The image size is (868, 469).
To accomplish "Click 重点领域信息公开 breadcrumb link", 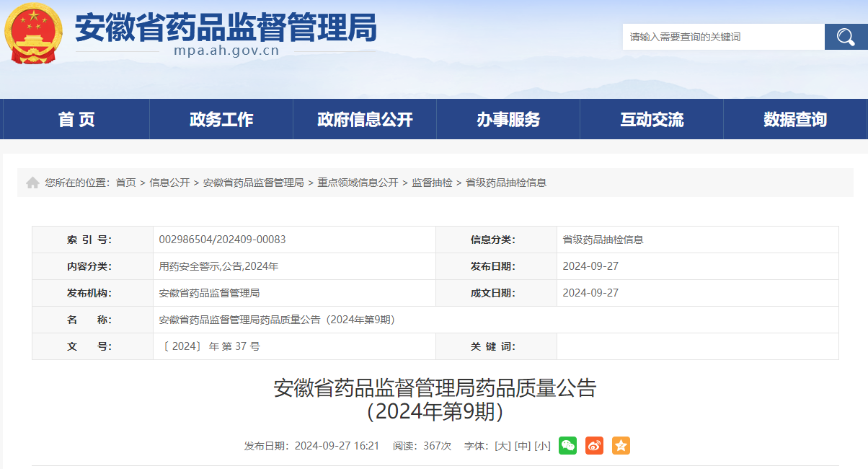I will (x=358, y=183).
